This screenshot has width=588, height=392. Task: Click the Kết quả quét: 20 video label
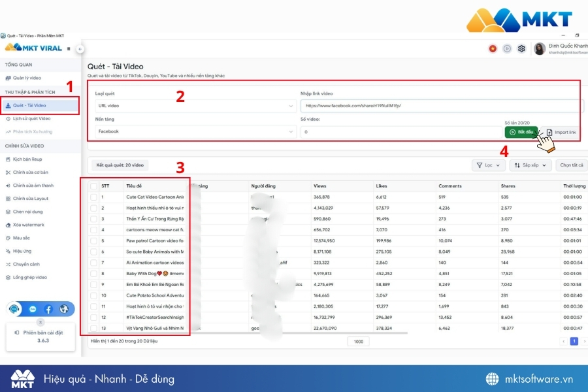tap(120, 165)
